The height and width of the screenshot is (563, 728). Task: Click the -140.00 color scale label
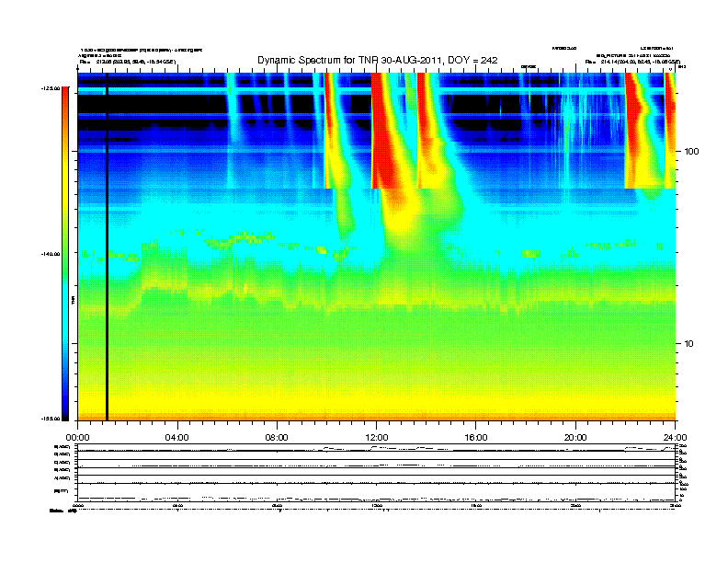click(x=51, y=254)
